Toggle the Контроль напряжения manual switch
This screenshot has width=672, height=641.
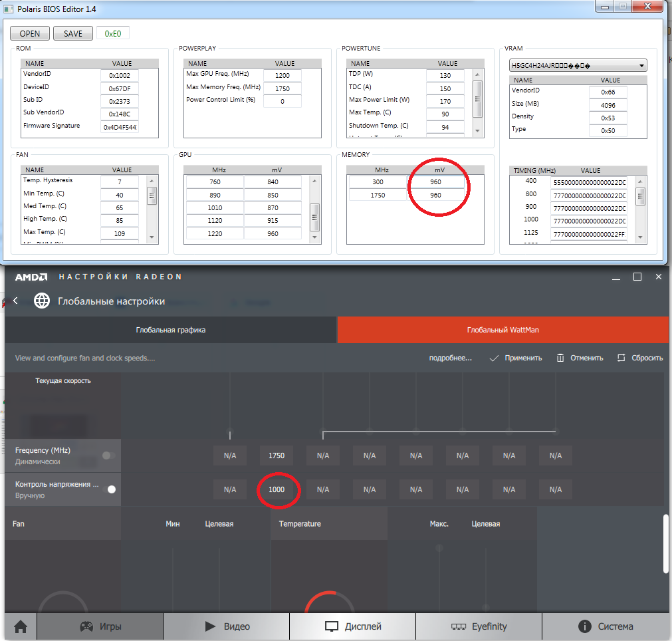109,489
